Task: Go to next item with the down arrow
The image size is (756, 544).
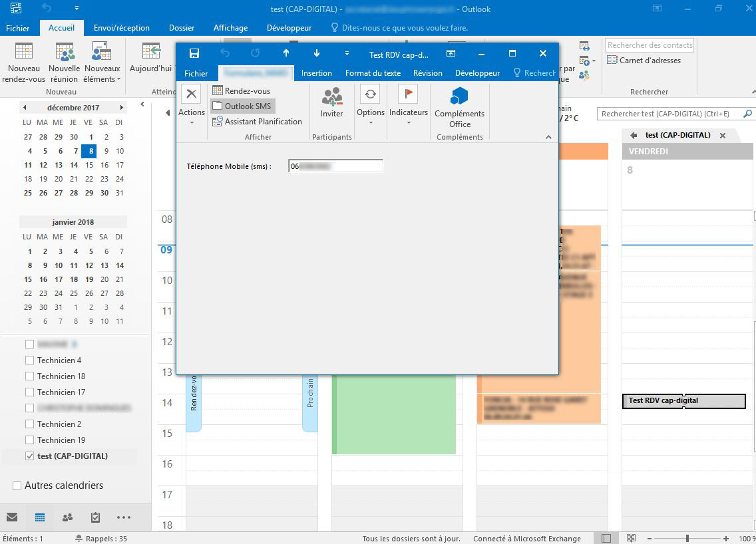Action: click(317, 53)
